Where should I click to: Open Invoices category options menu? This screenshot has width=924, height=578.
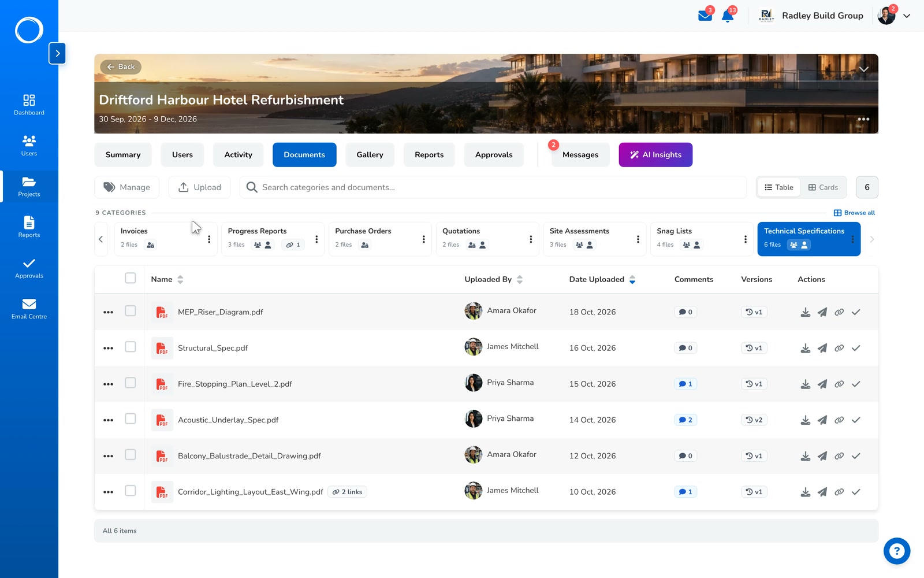tap(209, 239)
